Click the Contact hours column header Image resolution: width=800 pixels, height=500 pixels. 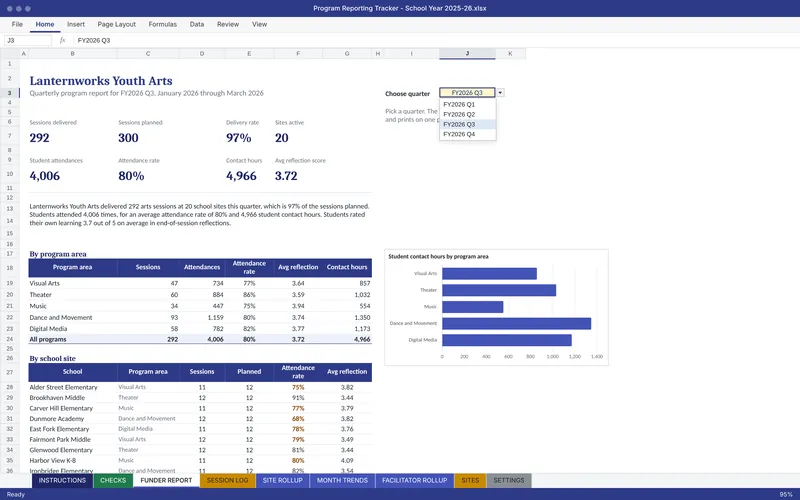pos(347,267)
